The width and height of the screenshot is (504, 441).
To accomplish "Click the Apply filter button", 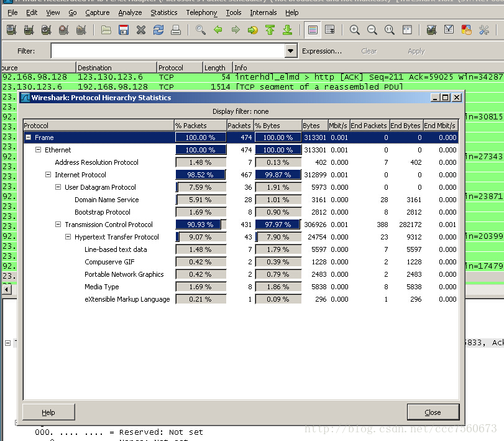I will (416, 51).
